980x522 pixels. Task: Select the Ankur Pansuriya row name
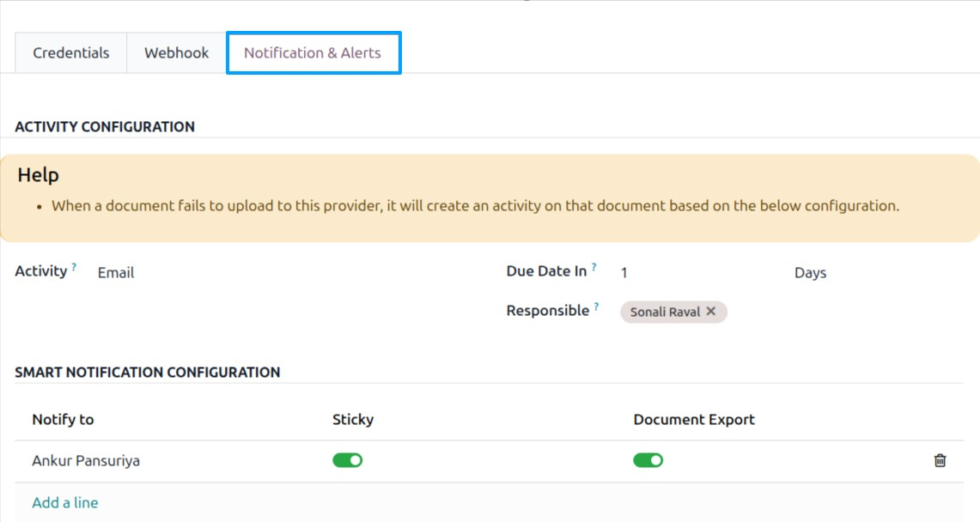tap(86, 461)
